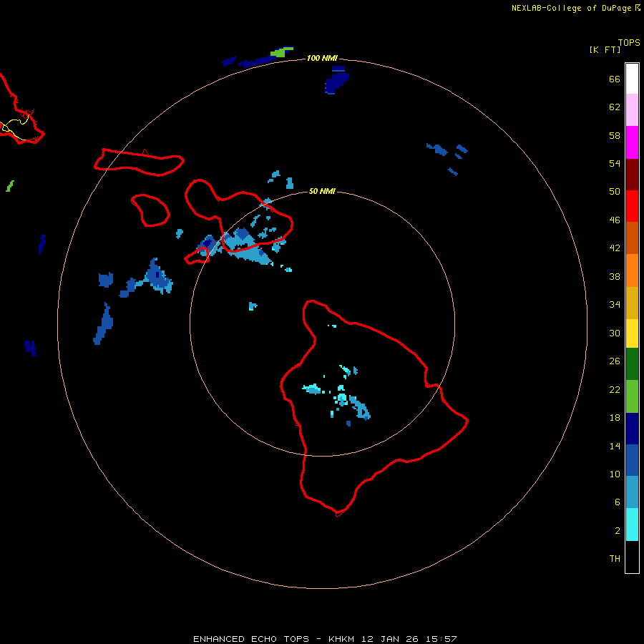This screenshot has width=644, height=644.
Task: Click the "[K FT]" units label
Action: point(605,49)
